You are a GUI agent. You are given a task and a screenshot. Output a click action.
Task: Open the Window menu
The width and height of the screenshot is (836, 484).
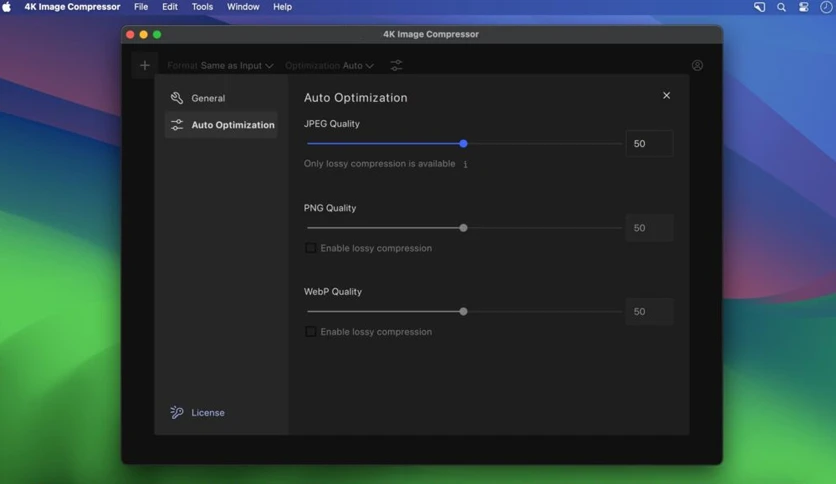243,7
